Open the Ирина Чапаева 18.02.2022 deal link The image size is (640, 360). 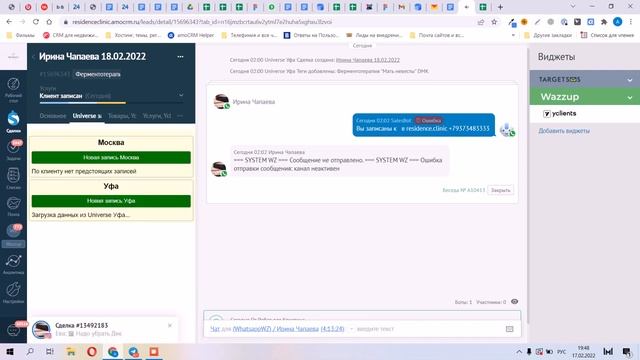point(367,60)
